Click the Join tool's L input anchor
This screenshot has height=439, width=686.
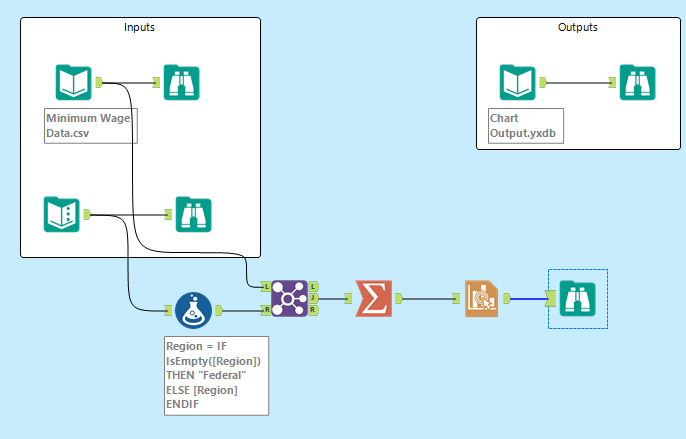pyautogui.click(x=266, y=287)
